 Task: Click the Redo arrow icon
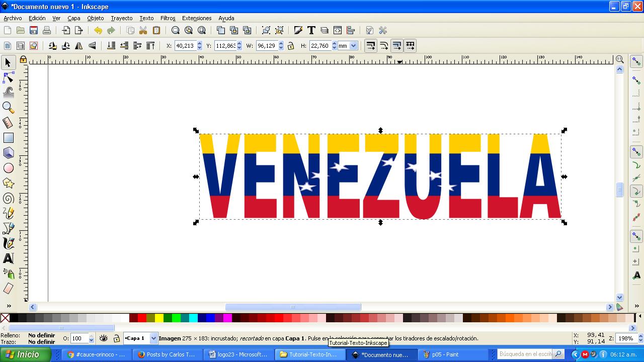(111, 31)
